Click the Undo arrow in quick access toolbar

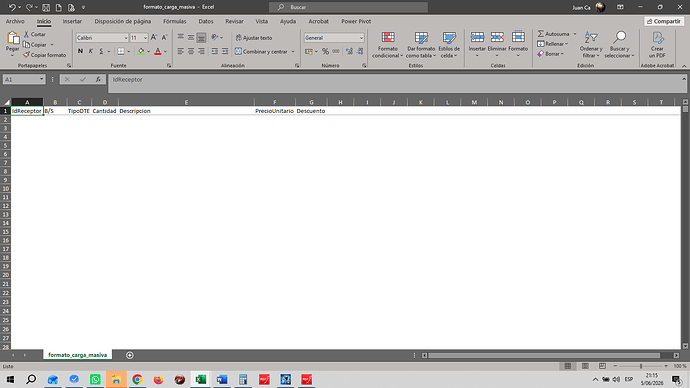point(12,7)
